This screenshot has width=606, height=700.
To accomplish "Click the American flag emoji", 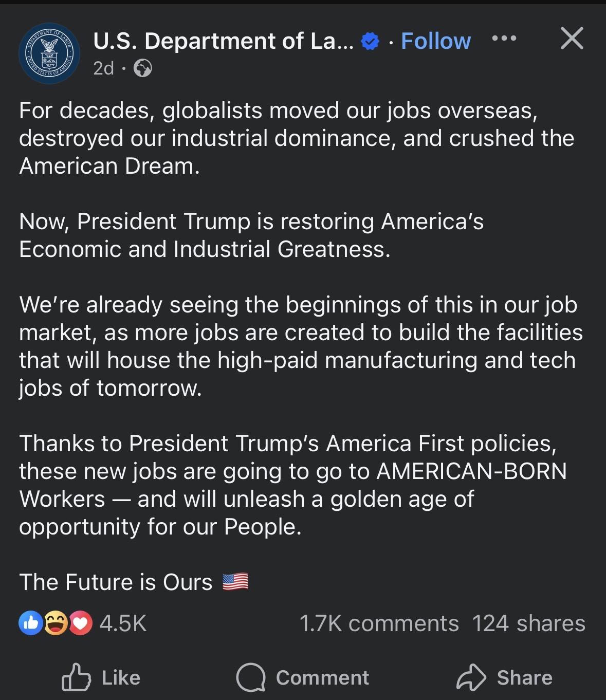I will click(x=235, y=582).
